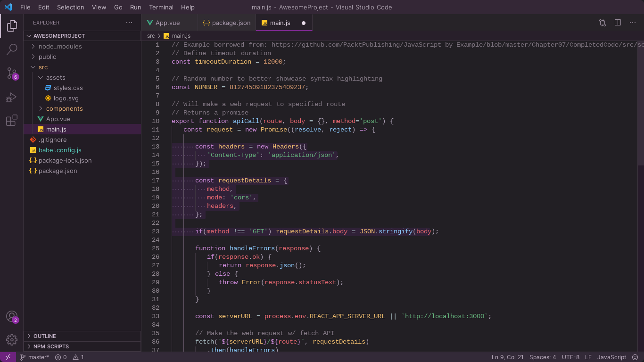Open the View menu
Screen dimensions: 644x362
pyautogui.click(x=99, y=7)
